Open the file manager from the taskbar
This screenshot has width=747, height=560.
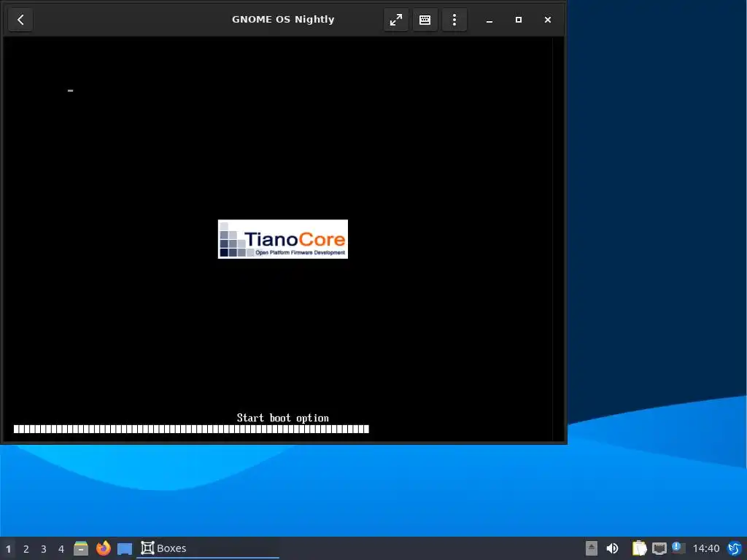[81, 548]
